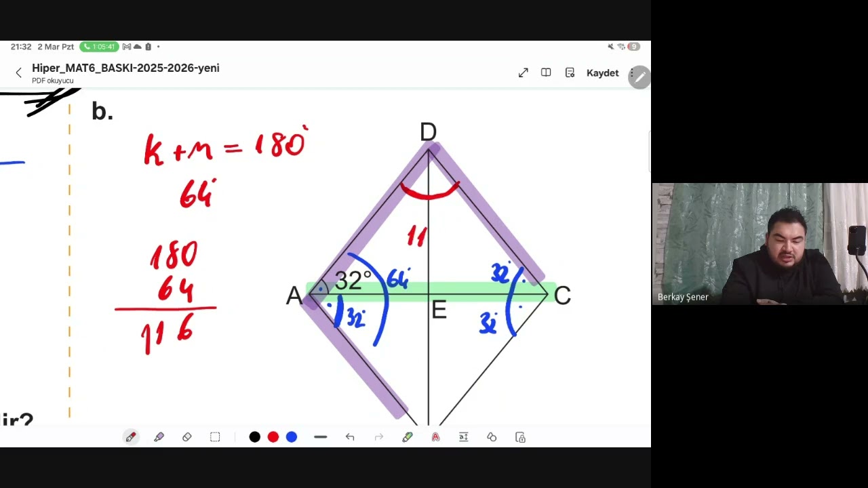Click vertex label D on the diagram
868x488 pixels.
[428, 132]
